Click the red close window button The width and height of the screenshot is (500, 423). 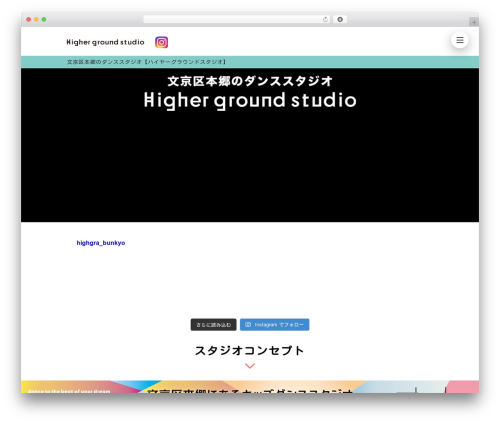point(29,20)
